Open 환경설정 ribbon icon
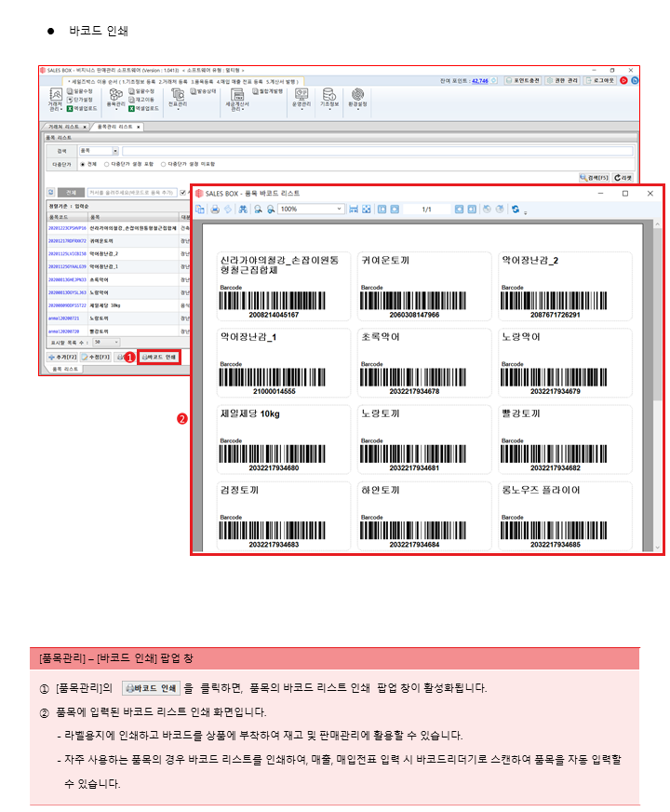670x812 pixels. pyautogui.click(x=357, y=98)
